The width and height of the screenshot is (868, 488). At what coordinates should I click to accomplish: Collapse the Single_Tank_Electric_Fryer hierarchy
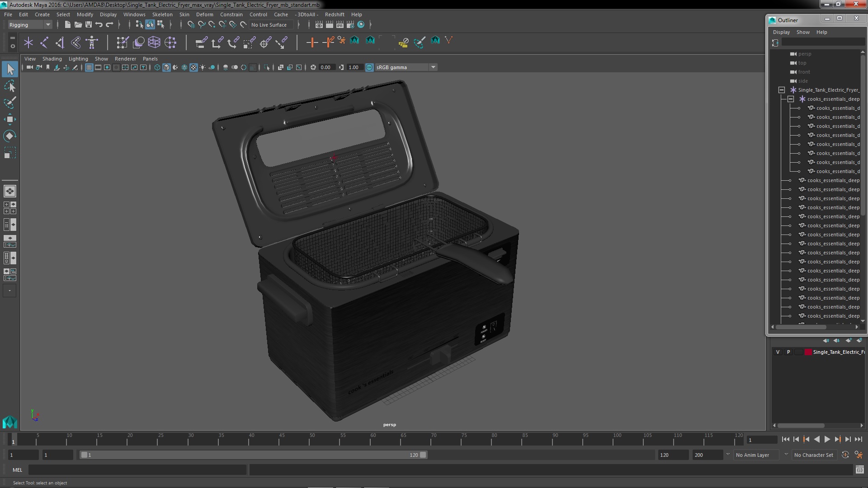[x=781, y=89]
